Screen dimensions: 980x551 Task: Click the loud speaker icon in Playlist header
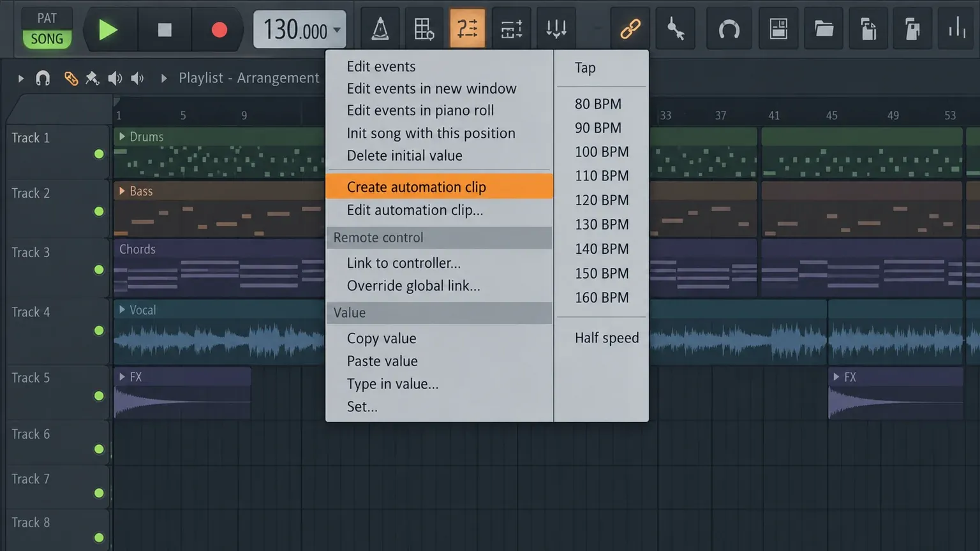click(115, 78)
